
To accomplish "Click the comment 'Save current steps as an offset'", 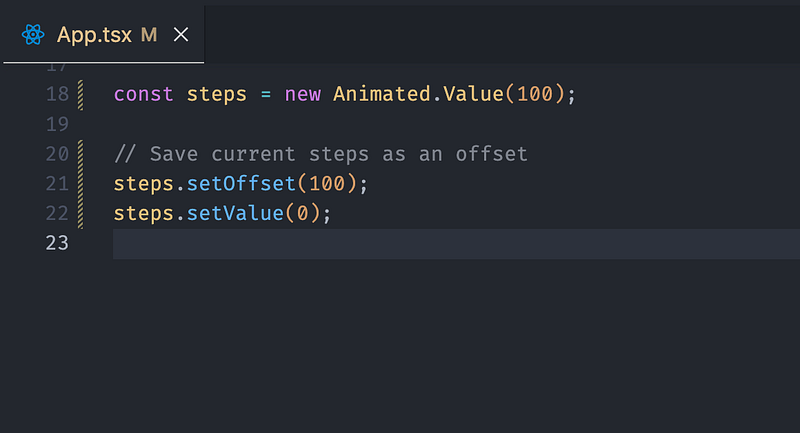I will click(338, 154).
